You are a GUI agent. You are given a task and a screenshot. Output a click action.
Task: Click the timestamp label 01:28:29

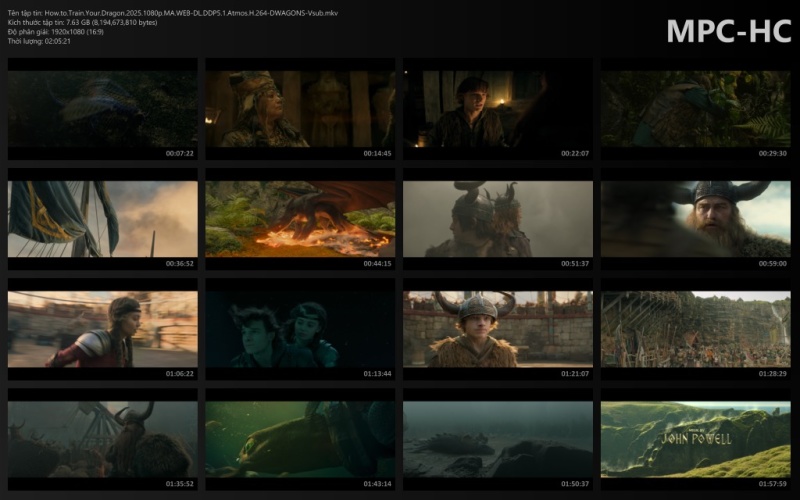(x=772, y=374)
